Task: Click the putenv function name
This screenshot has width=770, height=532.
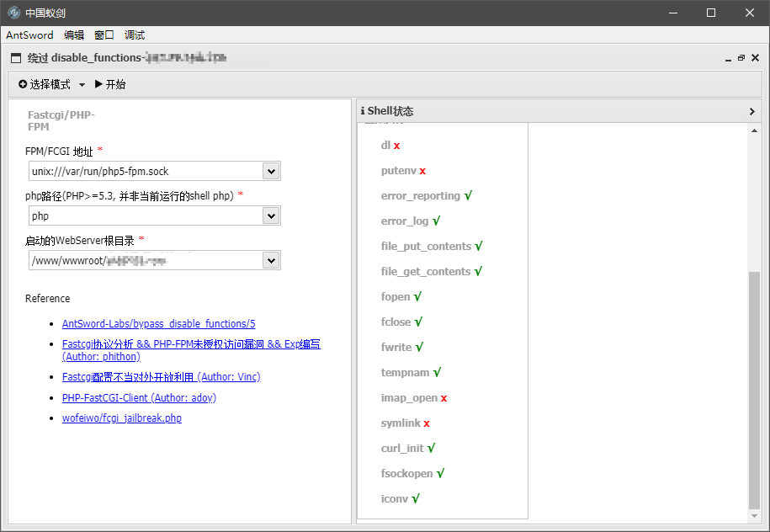Action: (x=399, y=170)
